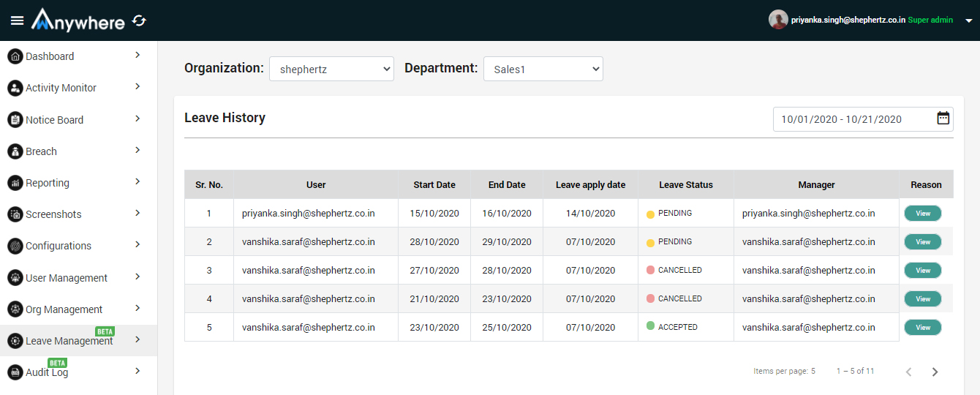
Task: Expand the Reporting chevron
Action: pyautogui.click(x=137, y=181)
